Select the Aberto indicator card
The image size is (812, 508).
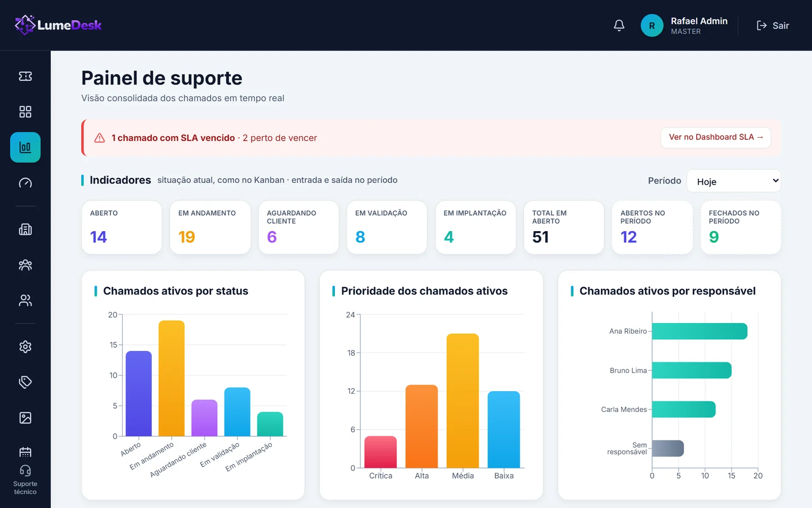(x=122, y=227)
